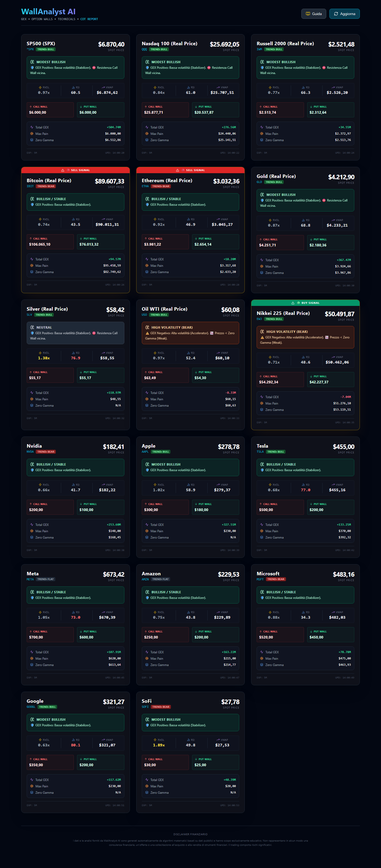Image resolution: width=381 pixels, height=868 pixels.
Task: Click the shield icon in Nvidia GEX Positivo line
Action: (x=32, y=470)
